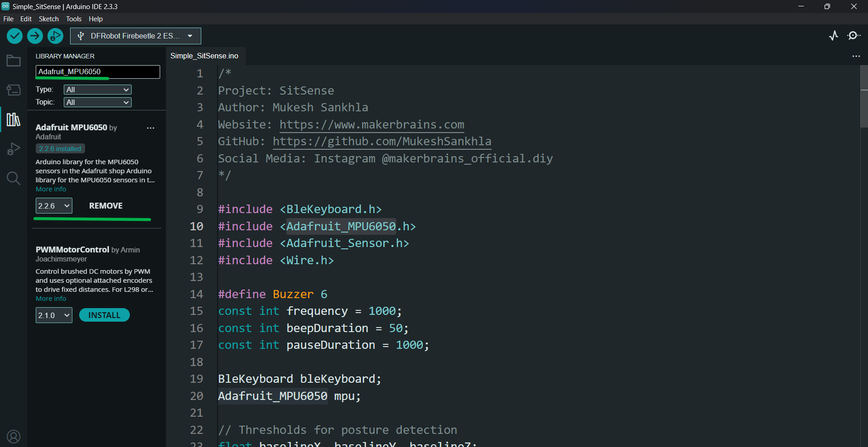
Task: Open the Debug sidebar panel icon
Action: [14, 149]
